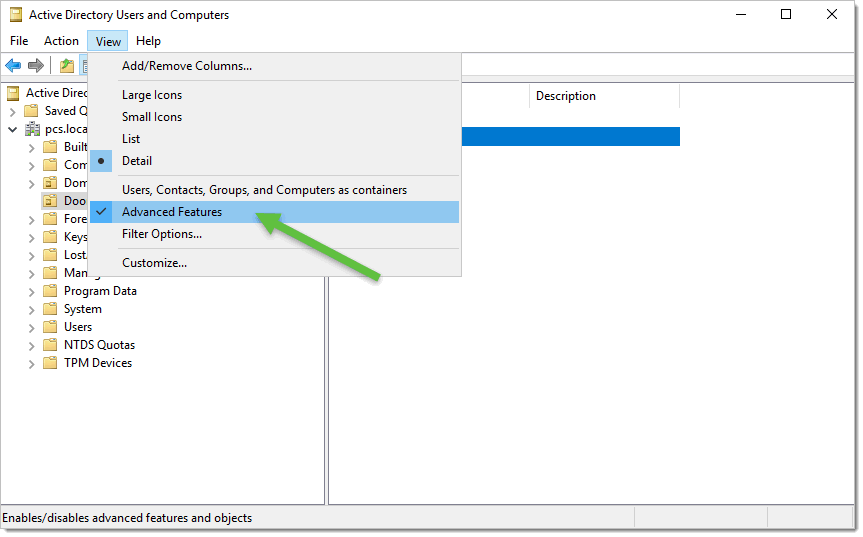The image size is (863, 537).
Task: Click the NTDS Quotas folder icon
Action: click(50, 346)
